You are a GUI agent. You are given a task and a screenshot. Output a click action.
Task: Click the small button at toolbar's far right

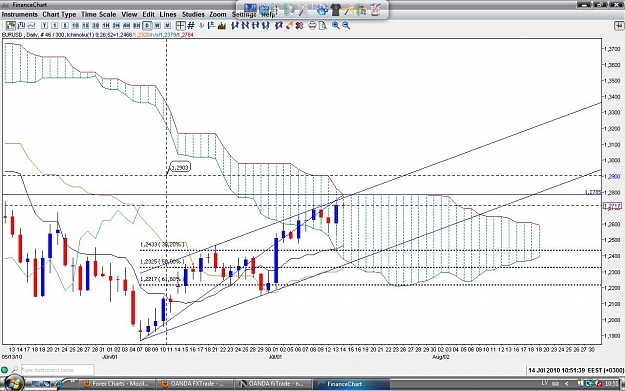pos(619,26)
